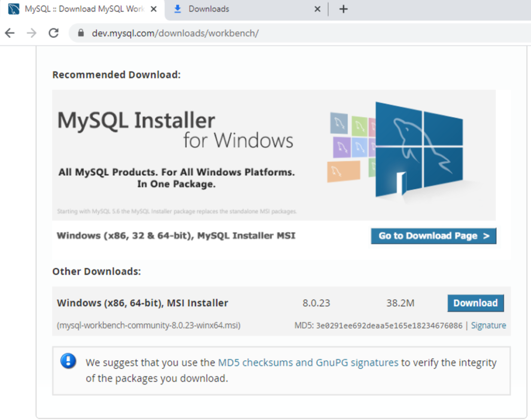Image resolution: width=531 pixels, height=420 pixels.
Task: Click the Windows dolphin logo graphic
Action: pos(419,149)
